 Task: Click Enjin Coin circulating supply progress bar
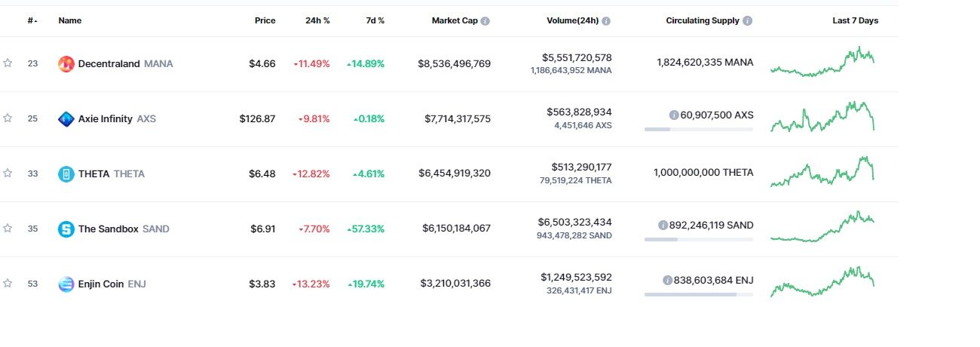coord(699,294)
